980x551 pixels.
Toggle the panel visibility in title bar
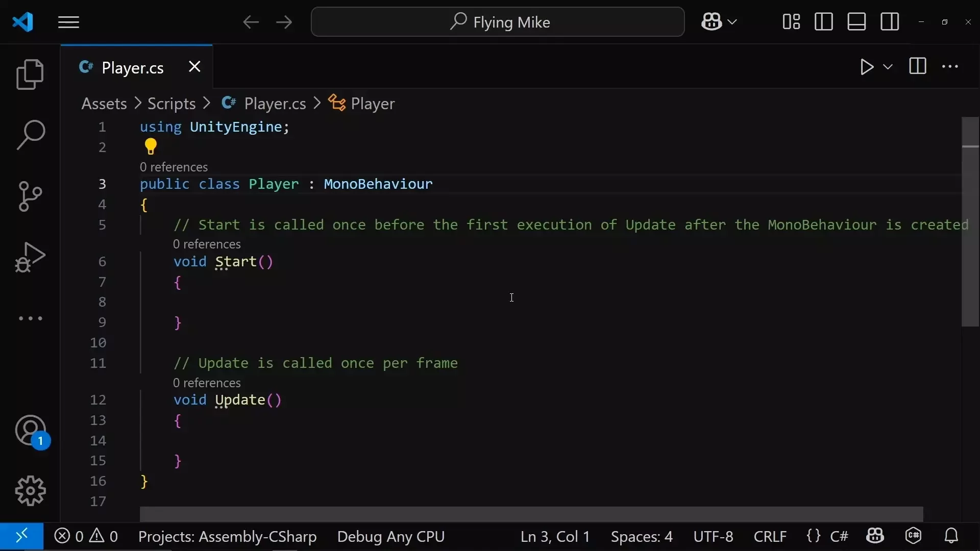point(856,21)
